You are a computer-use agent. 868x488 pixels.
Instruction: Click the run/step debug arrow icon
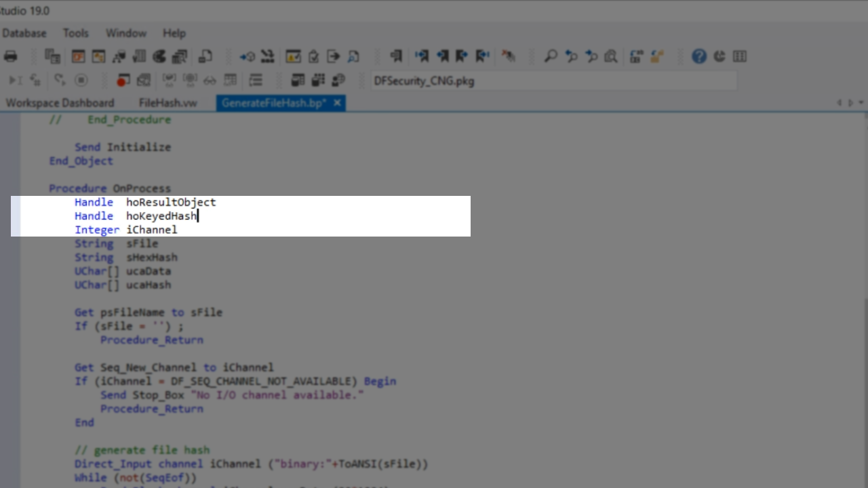13,81
